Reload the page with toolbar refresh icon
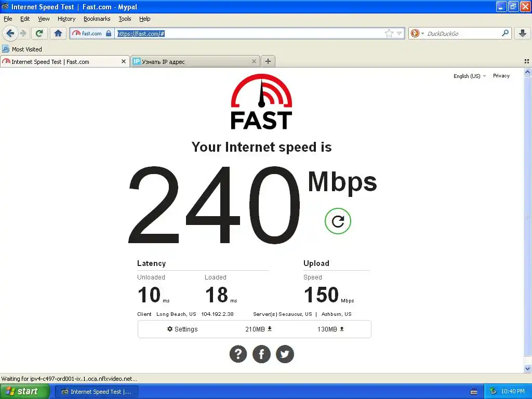 [39, 33]
